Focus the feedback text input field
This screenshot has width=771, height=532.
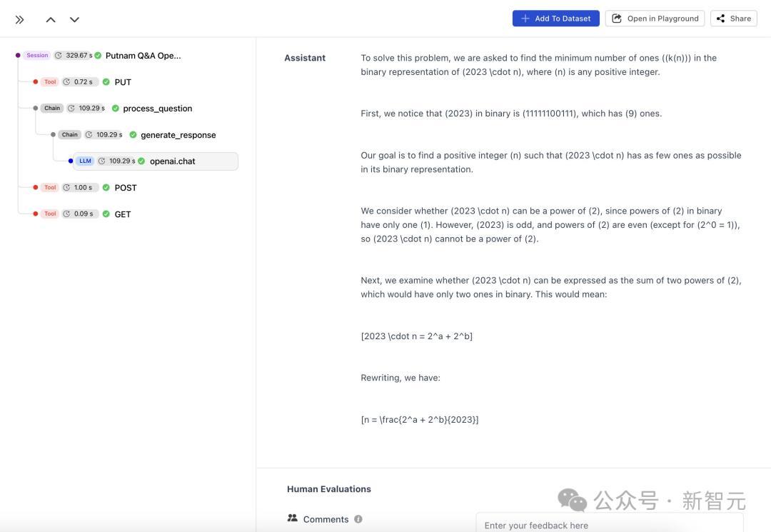click(x=609, y=525)
